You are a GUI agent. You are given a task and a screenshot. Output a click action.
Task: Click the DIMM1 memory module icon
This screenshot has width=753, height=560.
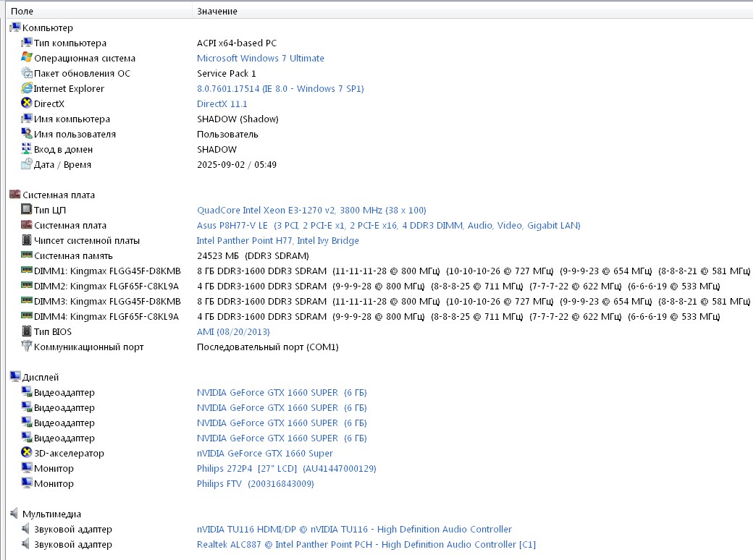[26, 270]
